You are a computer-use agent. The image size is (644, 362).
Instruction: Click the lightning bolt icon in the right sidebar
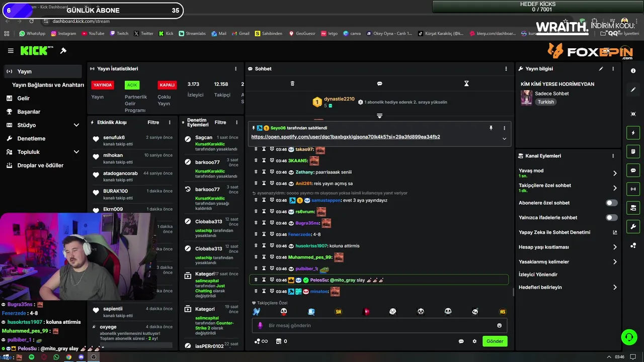tap(633, 133)
